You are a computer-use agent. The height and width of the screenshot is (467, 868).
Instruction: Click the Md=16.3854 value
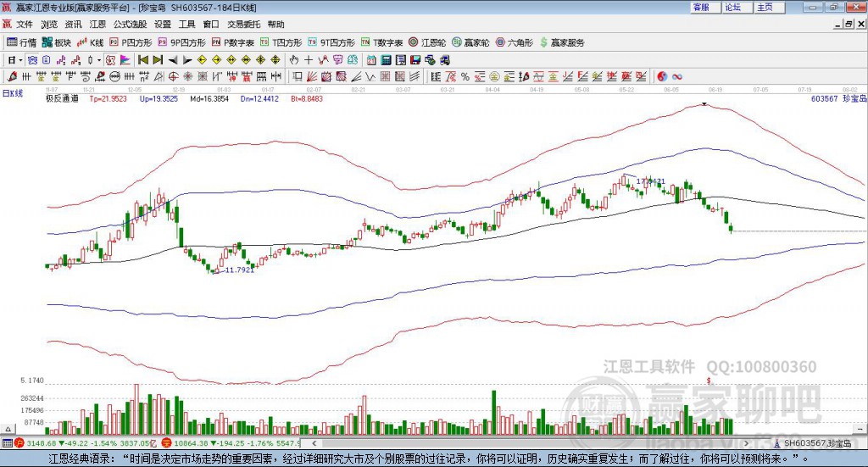coord(209,98)
